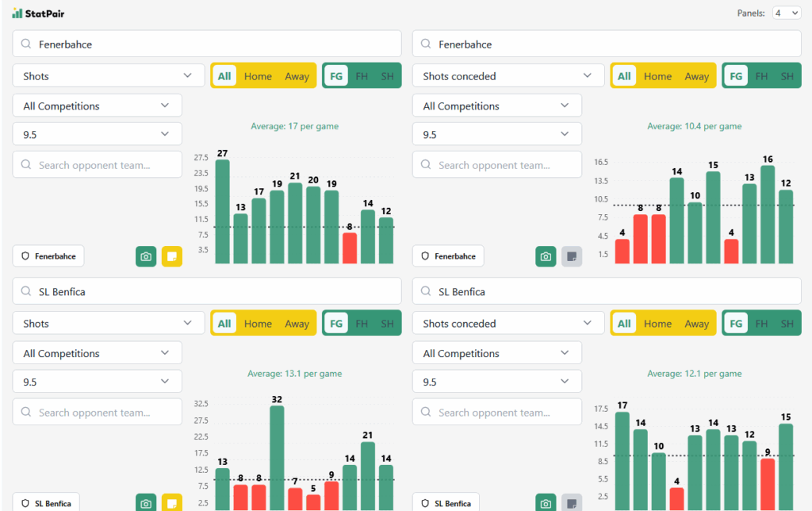This screenshot has width=812, height=511.
Task: Select FH period in Fenerbahce Shots conceded panel
Action: [761, 76]
